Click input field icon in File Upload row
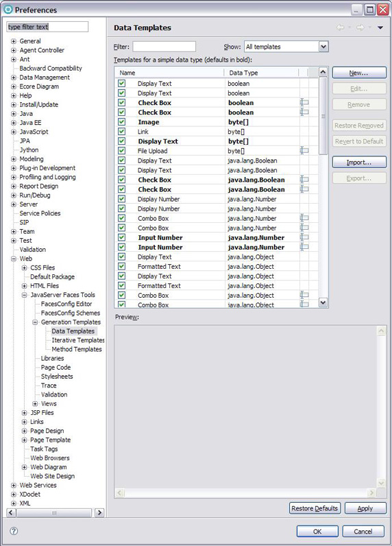This screenshot has width=392, height=546. coord(304,151)
